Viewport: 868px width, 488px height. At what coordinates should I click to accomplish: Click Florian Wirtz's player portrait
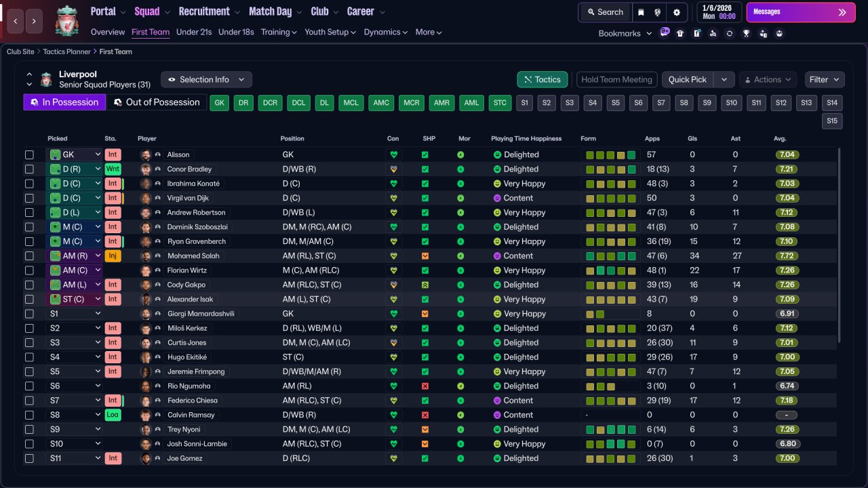coord(145,270)
